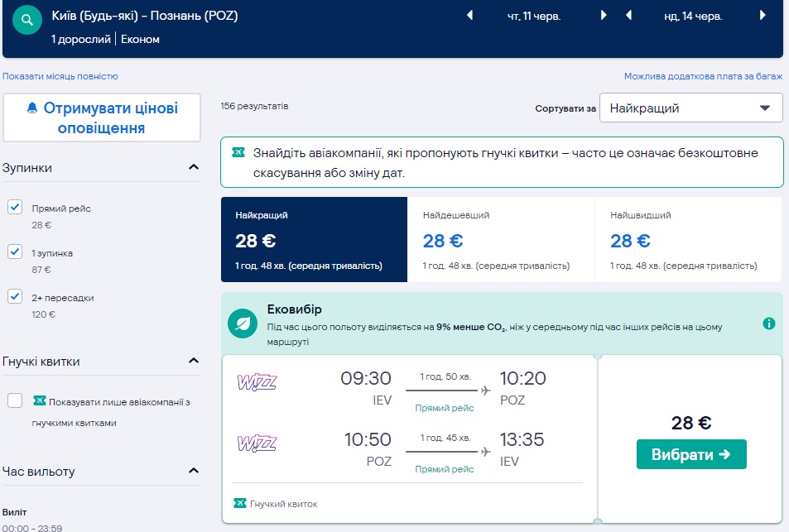The width and height of the screenshot is (789, 532).
Task: Click the search magnifier icon
Action: (x=28, y=19)
